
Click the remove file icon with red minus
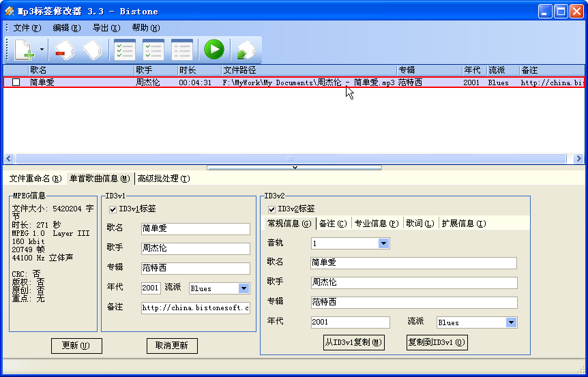(x=63, y=50)
